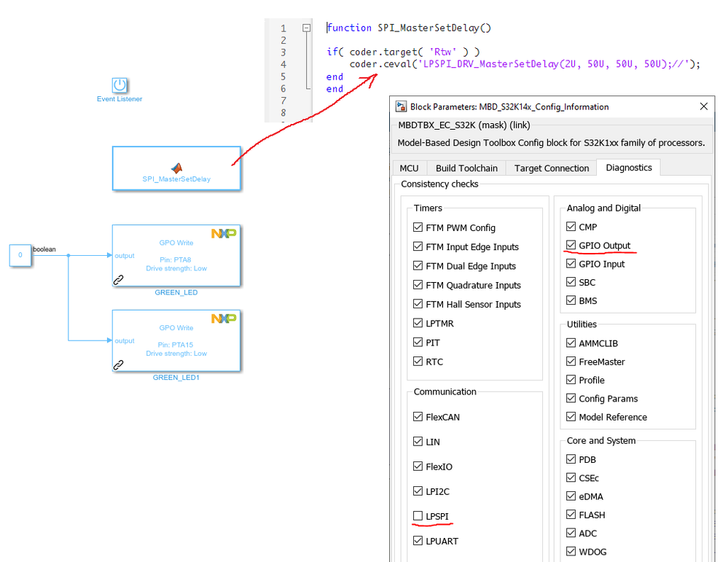
Task: Uncheck the GPIO Output checkbox
Action: click(571, 245)
